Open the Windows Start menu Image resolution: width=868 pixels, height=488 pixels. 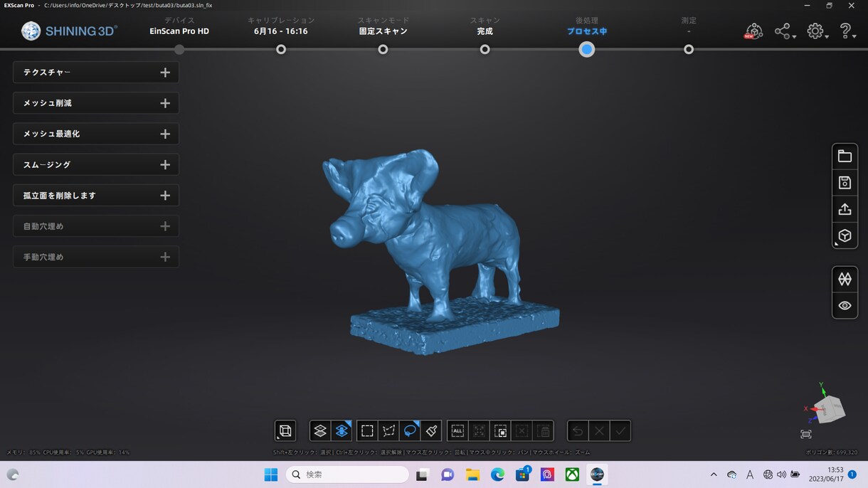tap(271, 474)
